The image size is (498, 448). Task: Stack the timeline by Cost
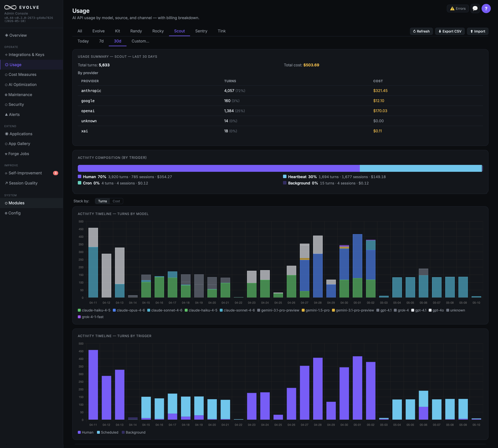point(116,201)
